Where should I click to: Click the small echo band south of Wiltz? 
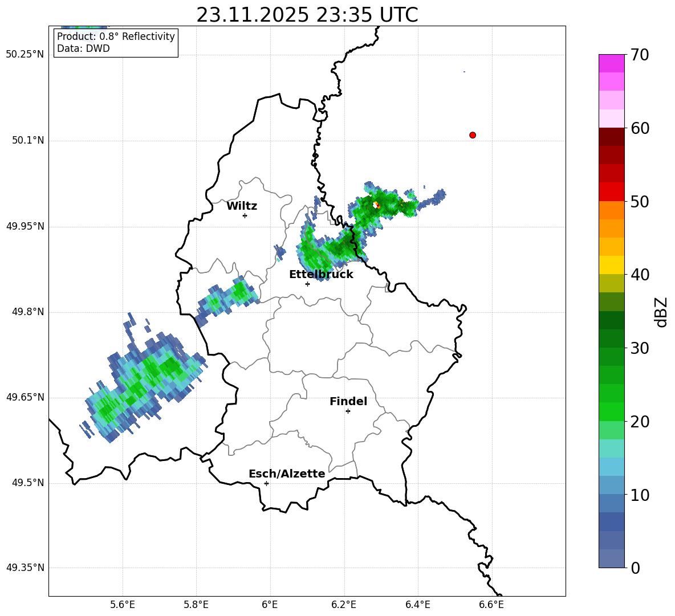point(227,301)
